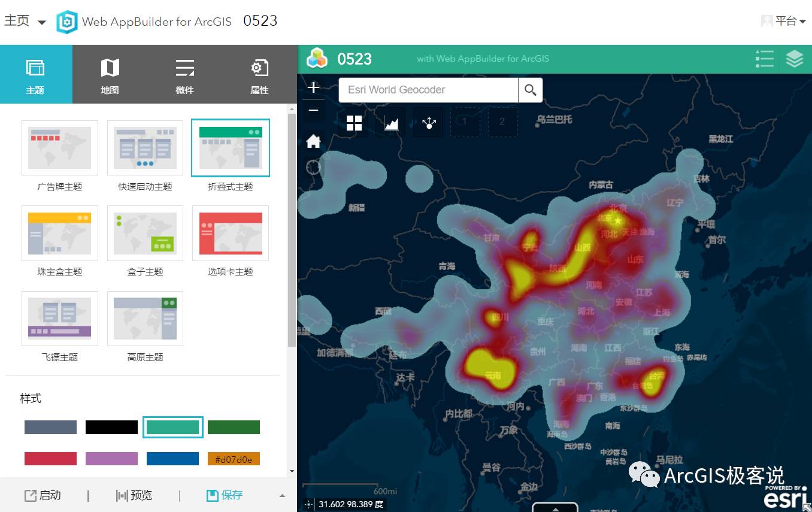Switch to the 主题 tab
The height and width of the screenshot is (512, 812).
tap(36, 75)
